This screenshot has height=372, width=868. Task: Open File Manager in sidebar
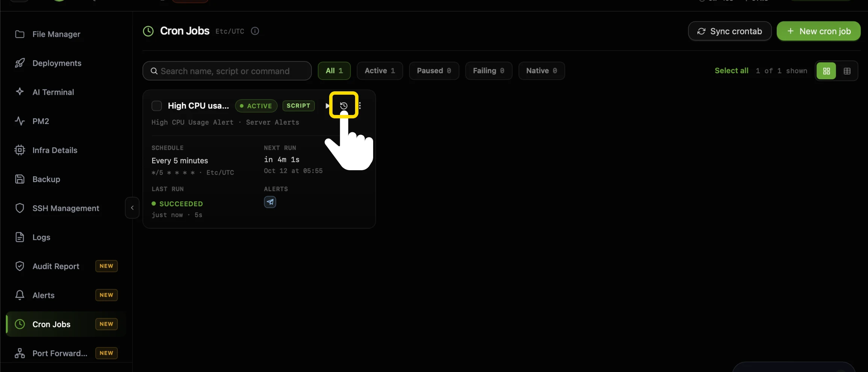pyautogui.click(x=56, y=34)
